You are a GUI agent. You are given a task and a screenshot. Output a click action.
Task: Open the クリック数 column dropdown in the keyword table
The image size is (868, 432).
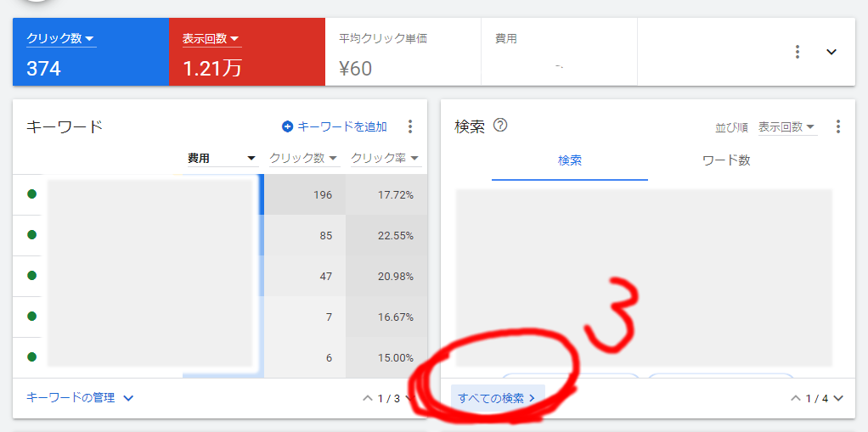303,158
